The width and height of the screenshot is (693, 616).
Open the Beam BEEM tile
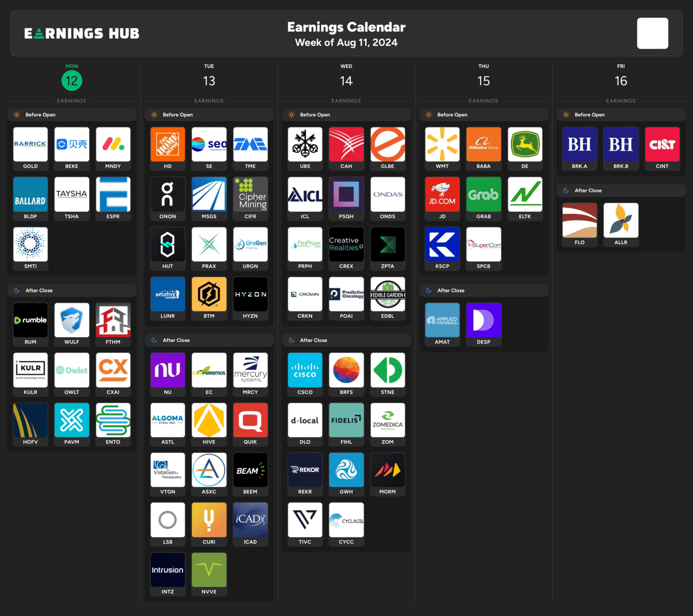point(250,474)
